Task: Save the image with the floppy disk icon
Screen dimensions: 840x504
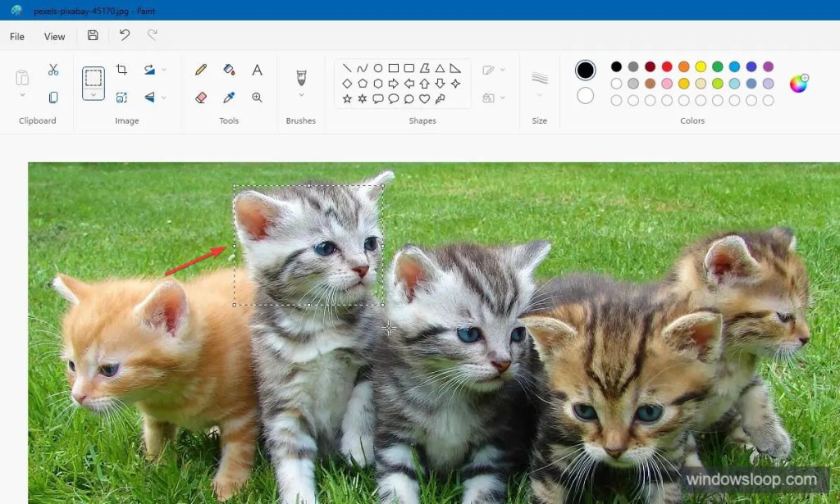Action: [x=93, y=35]
